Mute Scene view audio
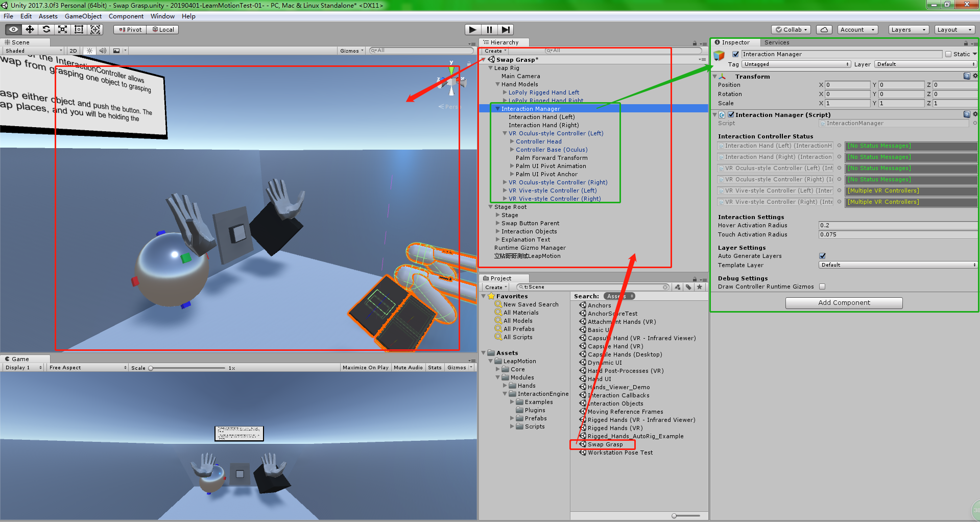Screen dimensions: 980x522 tap(103, 51)
